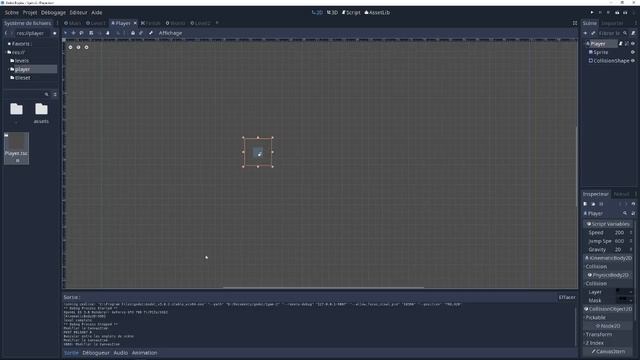Play the current edited scene
640x360 pixels.
[x=617, y=13]
